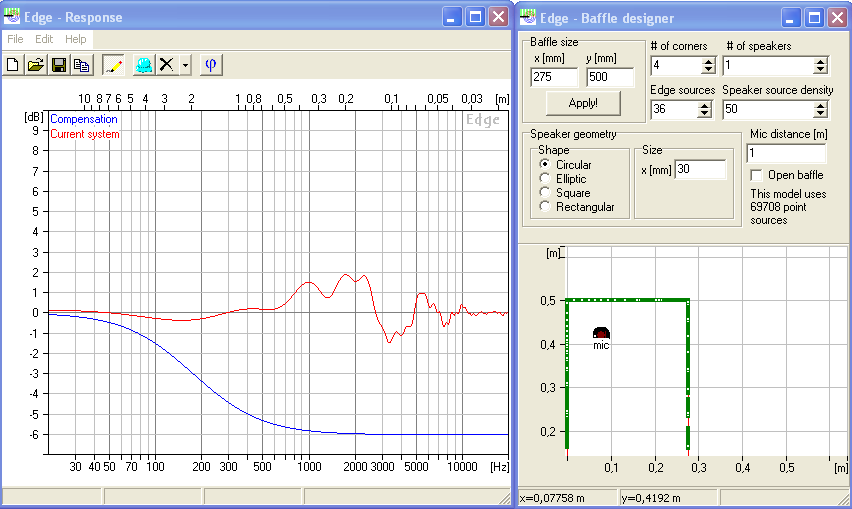The width and height of the screenshot is (852, 509).
Task: Open a file with the folder icon
Action: click(x=36, y=65)
